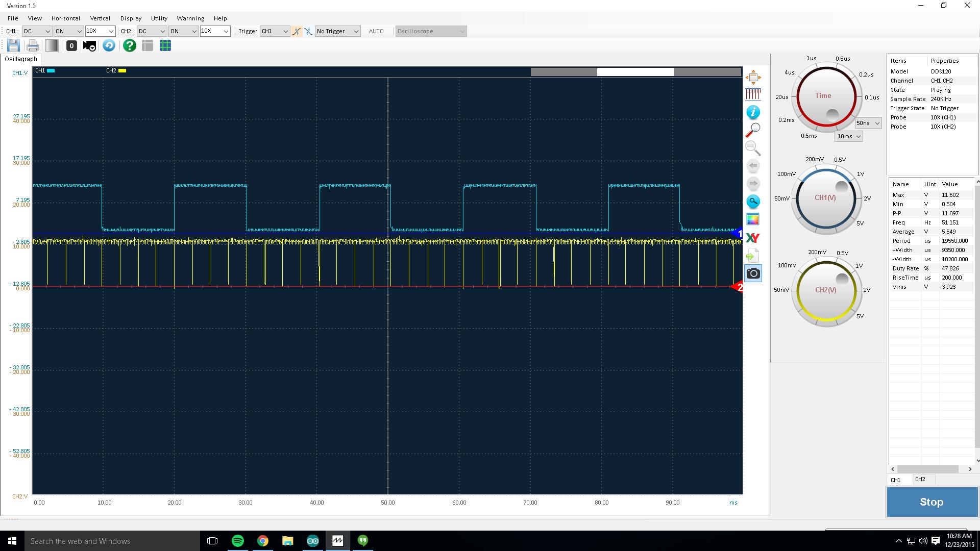This screenshot has height=551, width=980.
Task: Click the Spotify taskbar icon
Action: point(238,541)
